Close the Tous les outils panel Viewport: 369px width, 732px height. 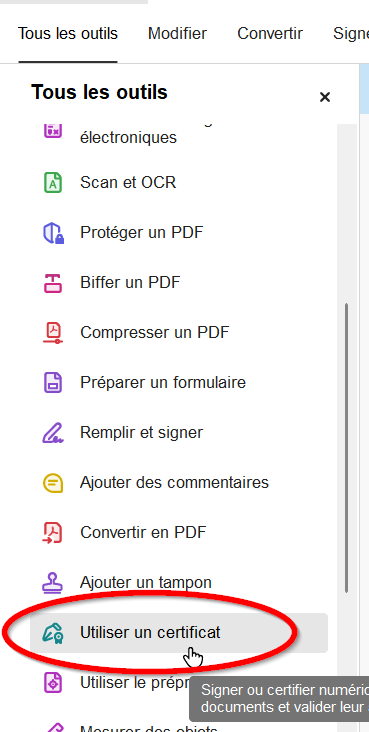pyautogui.click(x=325, y=97)
